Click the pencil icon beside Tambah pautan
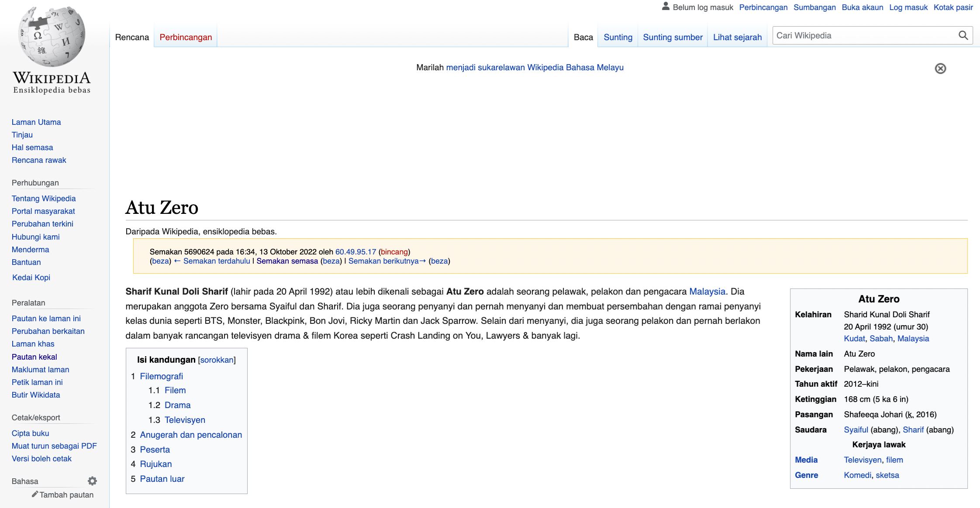The image size is (980, 508). point(35,494)
